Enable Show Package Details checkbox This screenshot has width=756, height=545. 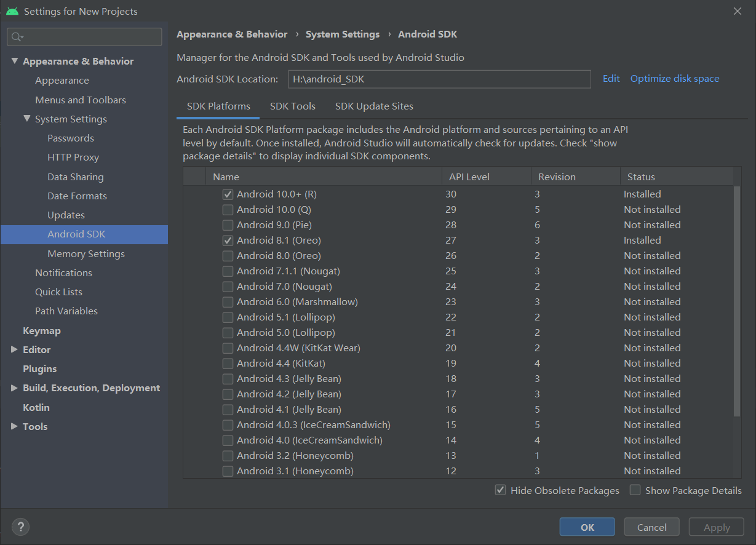635,490
